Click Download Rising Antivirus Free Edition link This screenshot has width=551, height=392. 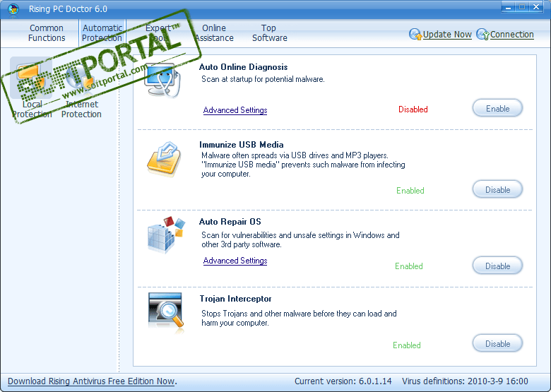(92, 381)
